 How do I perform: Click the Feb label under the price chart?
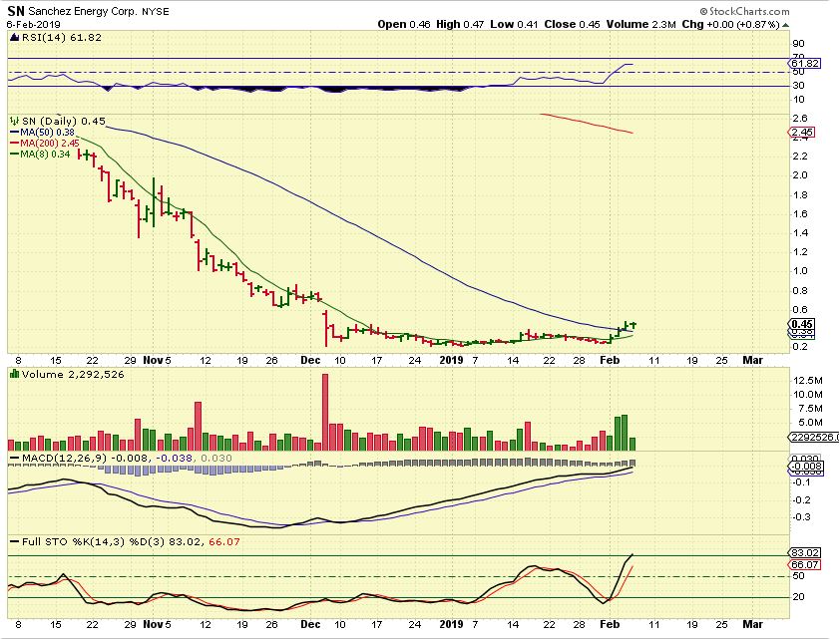click(610, 360)
